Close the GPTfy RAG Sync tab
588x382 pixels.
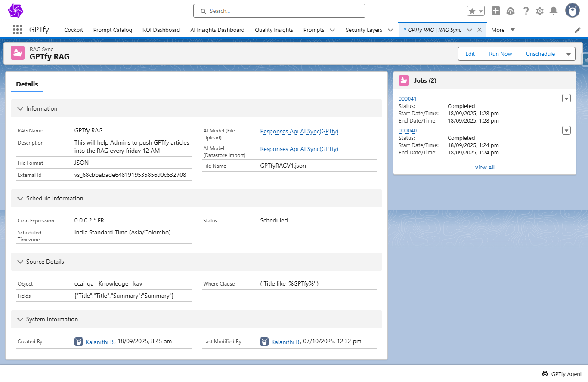[480, 30]
